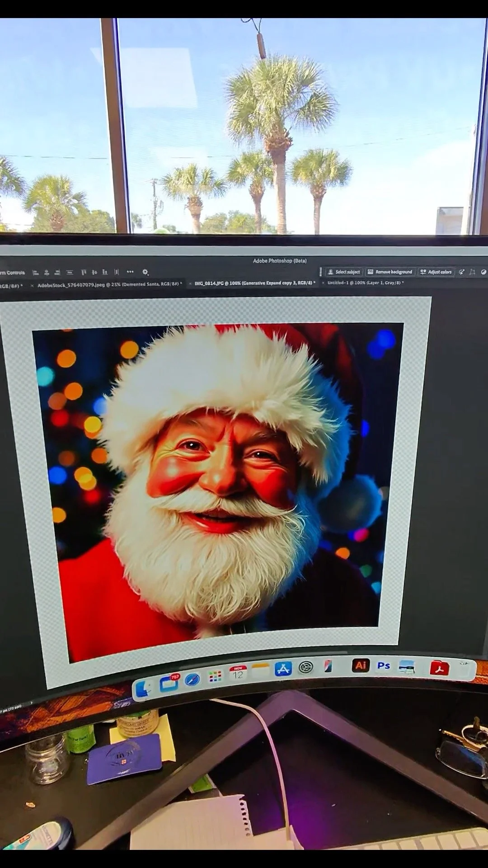This screenshot has width=488, height=868.
Task: Click Align vertical centers icon
Action: (94, 272)
